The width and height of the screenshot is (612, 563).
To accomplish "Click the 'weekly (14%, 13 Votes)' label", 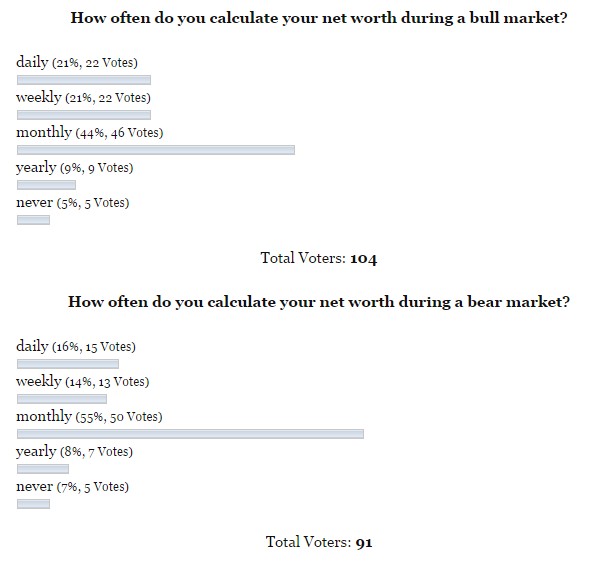I will (82, 381).
